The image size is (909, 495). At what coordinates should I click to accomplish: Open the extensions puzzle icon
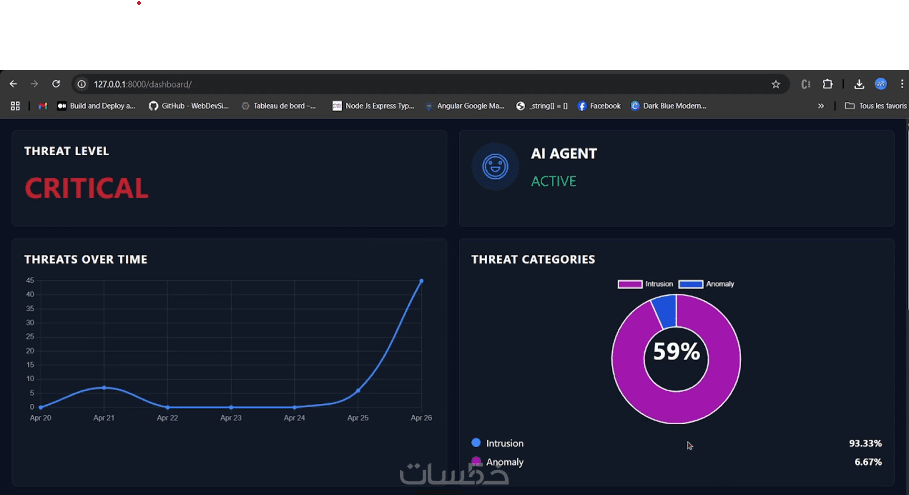828,84
